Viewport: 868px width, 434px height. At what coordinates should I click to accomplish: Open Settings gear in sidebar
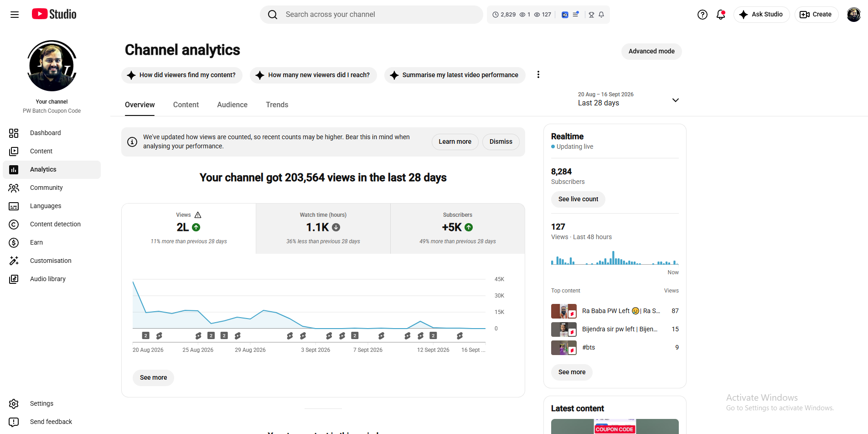[x=52, y=403]
